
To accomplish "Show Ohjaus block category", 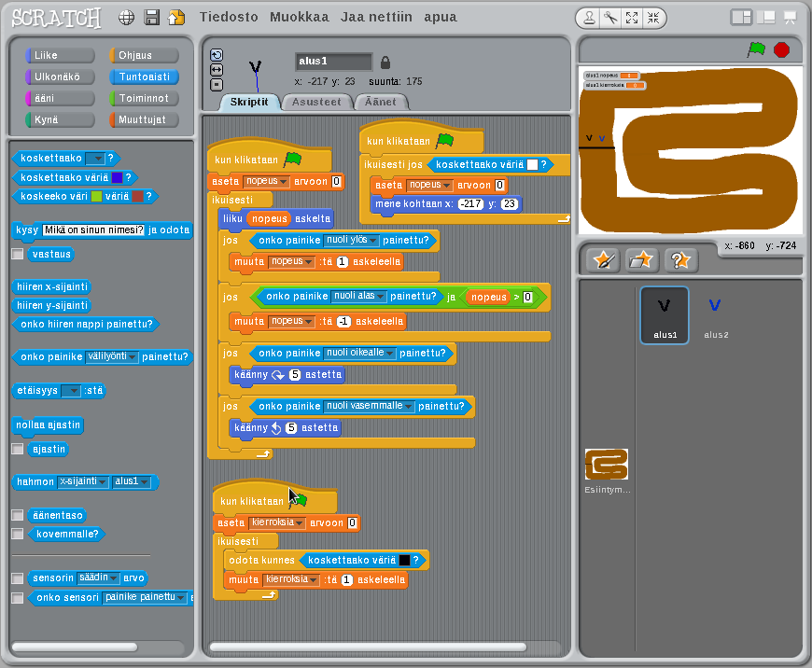I will pyautogui.click(x=144, y=55).
